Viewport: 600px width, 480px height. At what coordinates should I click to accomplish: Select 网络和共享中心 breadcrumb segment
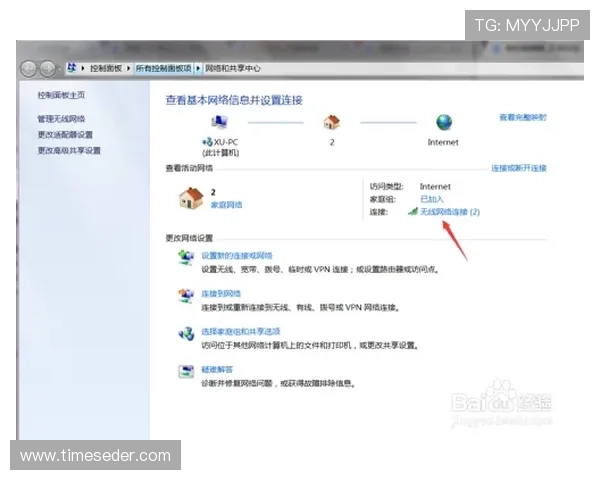click(x=233, y=68)
